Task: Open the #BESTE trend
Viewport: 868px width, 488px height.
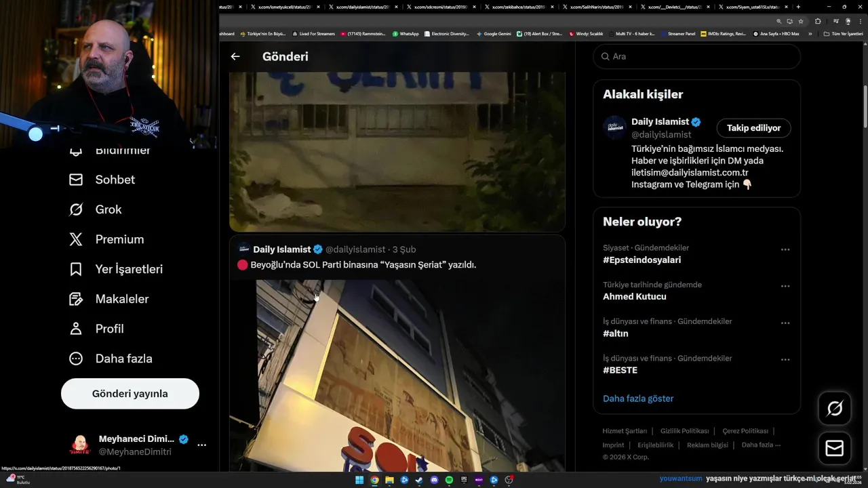Action: (x=620, y=370)
